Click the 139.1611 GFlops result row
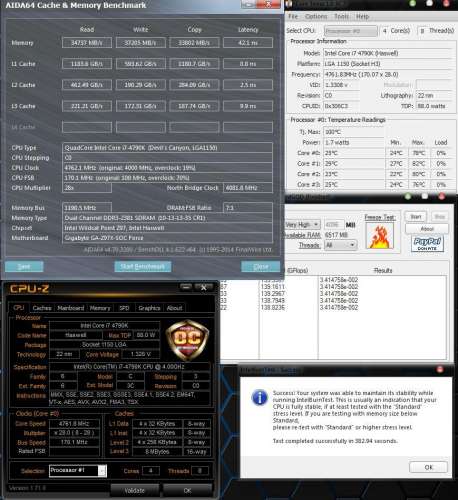The width and height of the screenshot is (458, 500). pos(273,287)
